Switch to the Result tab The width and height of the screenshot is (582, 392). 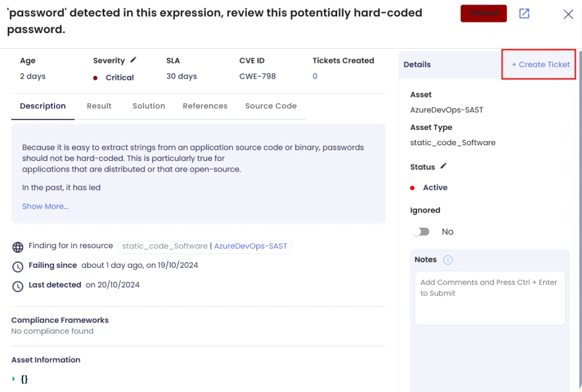pos(99,106)
